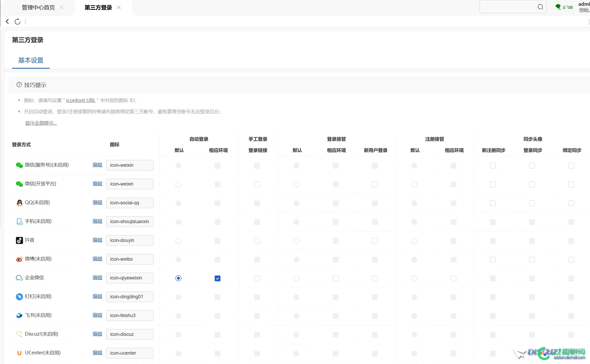This screenshot has width=590, height=364.
Task: Click the icon-weixin input field
Action: pyautogui.click(x=130, y=165)
